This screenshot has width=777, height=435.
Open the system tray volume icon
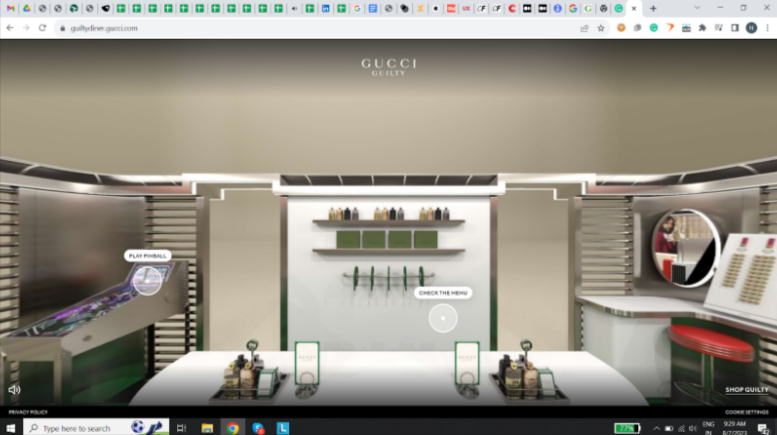pos(693,428)
